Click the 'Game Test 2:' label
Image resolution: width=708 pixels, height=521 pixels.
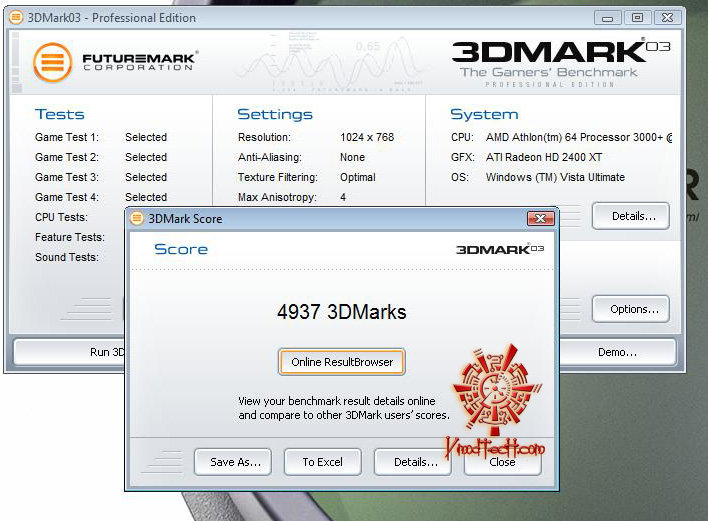click(67, 157)
